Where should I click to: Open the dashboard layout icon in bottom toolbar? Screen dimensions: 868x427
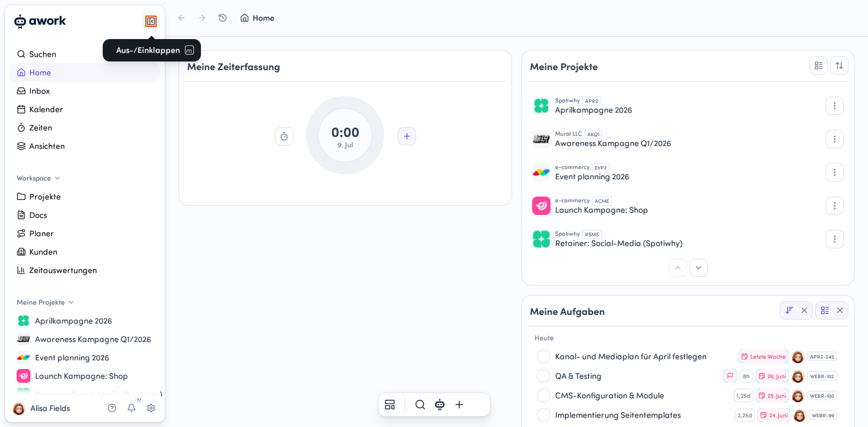tap(390, 405)
